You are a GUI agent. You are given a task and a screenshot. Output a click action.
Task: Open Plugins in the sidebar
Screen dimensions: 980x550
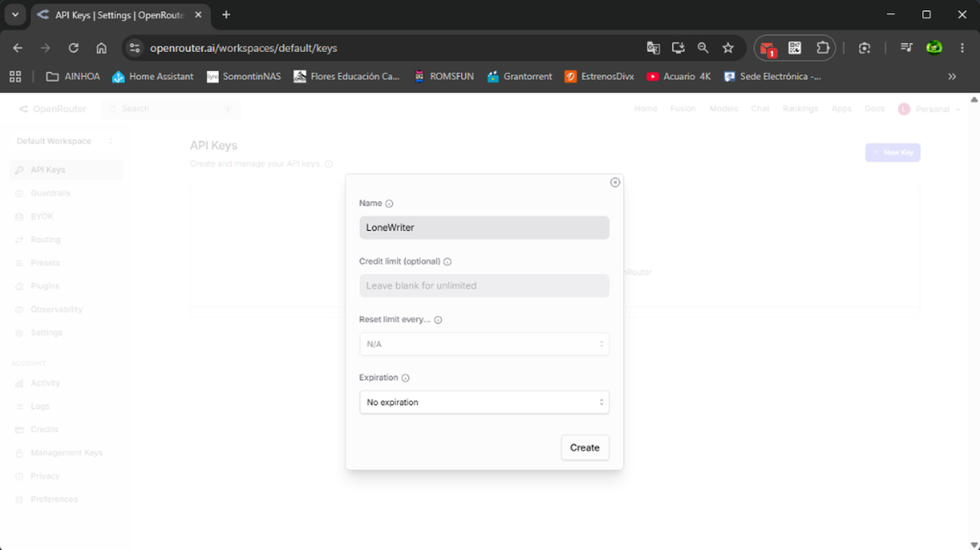[x=65, y=286]
